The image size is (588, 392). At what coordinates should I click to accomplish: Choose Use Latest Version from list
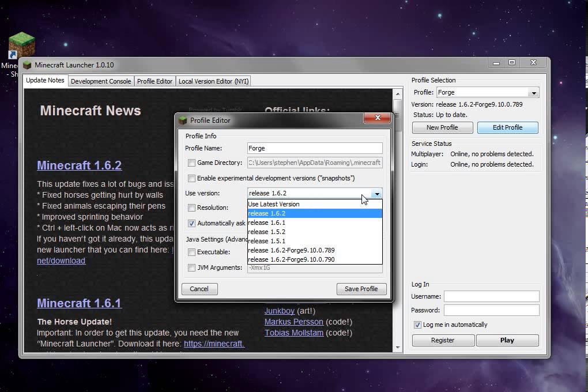(315, 204)
